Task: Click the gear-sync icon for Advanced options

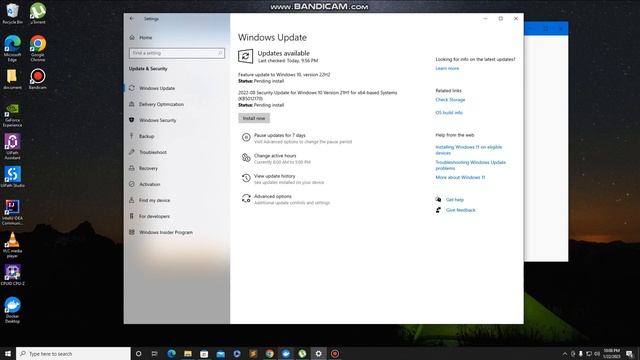Action: [x=246, y=198]
